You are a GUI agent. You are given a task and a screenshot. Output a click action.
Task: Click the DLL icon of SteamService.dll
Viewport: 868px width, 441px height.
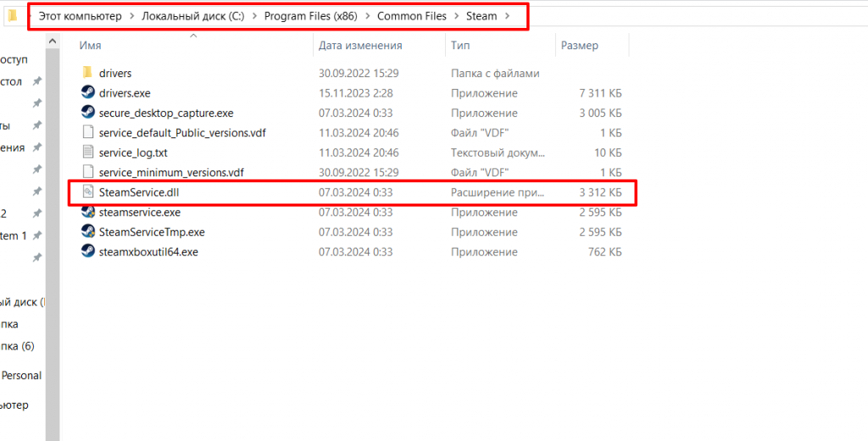(87, 193)
